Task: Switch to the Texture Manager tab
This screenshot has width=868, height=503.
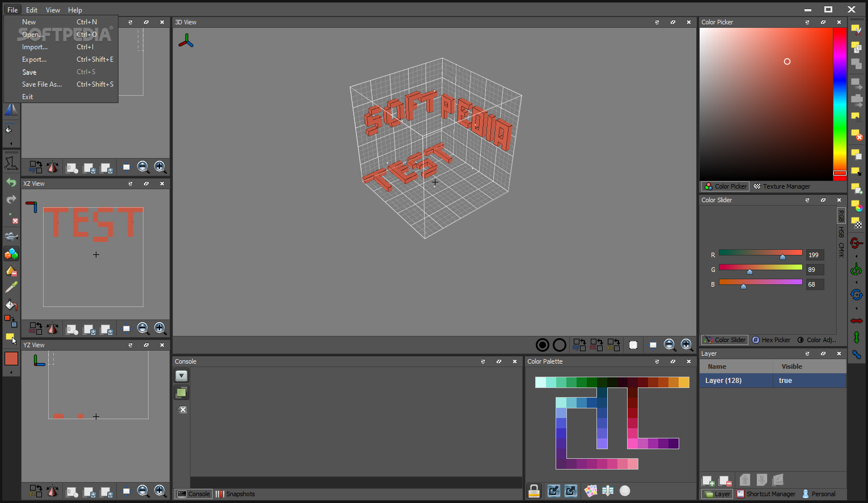Action: 782,186
